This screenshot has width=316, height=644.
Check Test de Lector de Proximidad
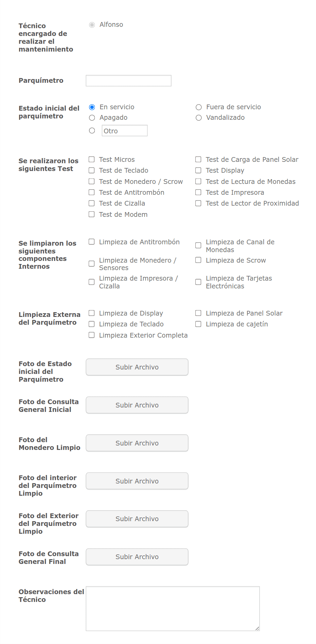pos(198,203)
